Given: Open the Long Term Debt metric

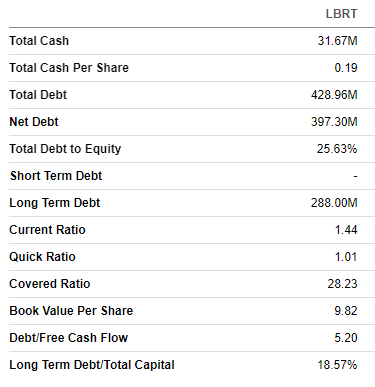Looking at the screenshot, I should (55, 203).
